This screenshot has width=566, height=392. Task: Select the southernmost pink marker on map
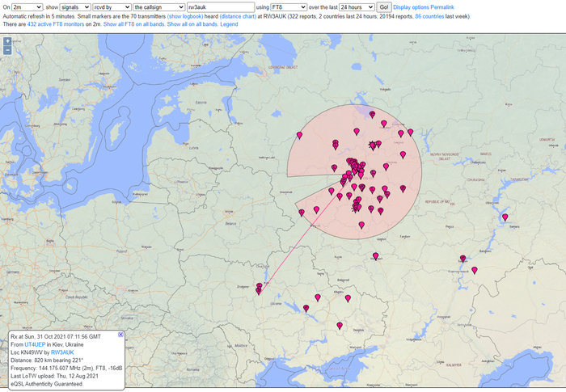click(x=340, y=325)
